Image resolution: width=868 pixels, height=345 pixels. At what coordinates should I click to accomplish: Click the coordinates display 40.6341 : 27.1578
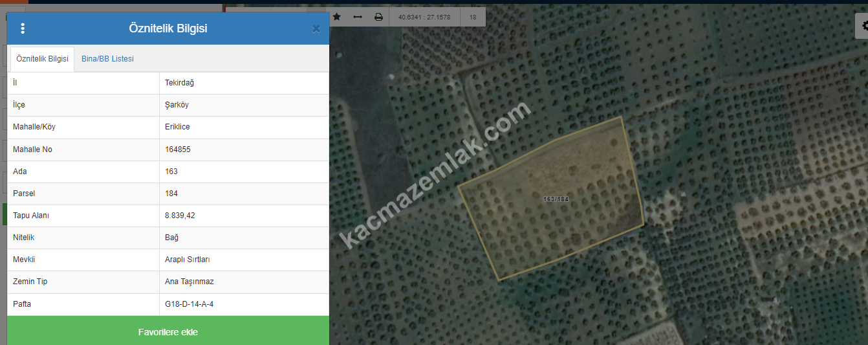click(424, 17)
